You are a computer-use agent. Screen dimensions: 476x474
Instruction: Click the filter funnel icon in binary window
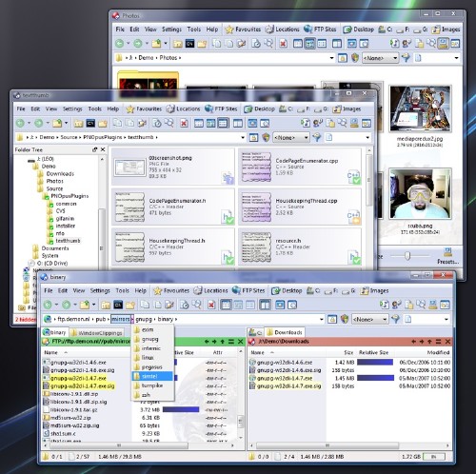click(x=396, y=319)
